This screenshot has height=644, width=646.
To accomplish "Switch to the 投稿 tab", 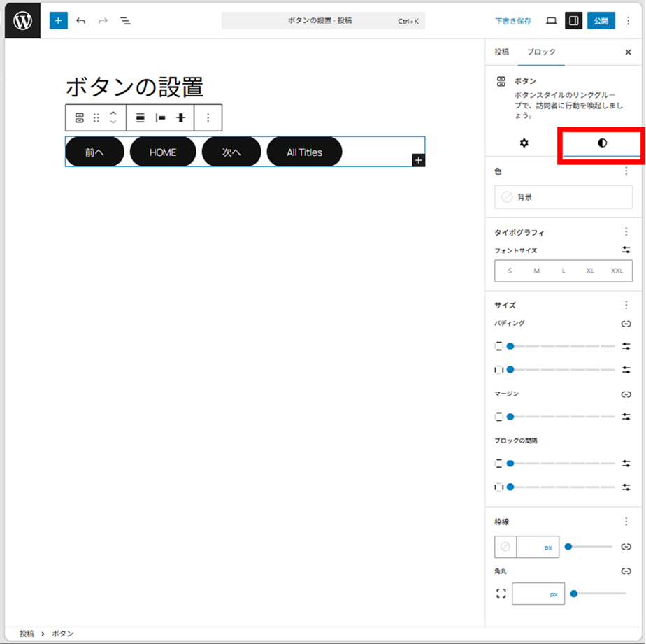I will pos(502,52).
